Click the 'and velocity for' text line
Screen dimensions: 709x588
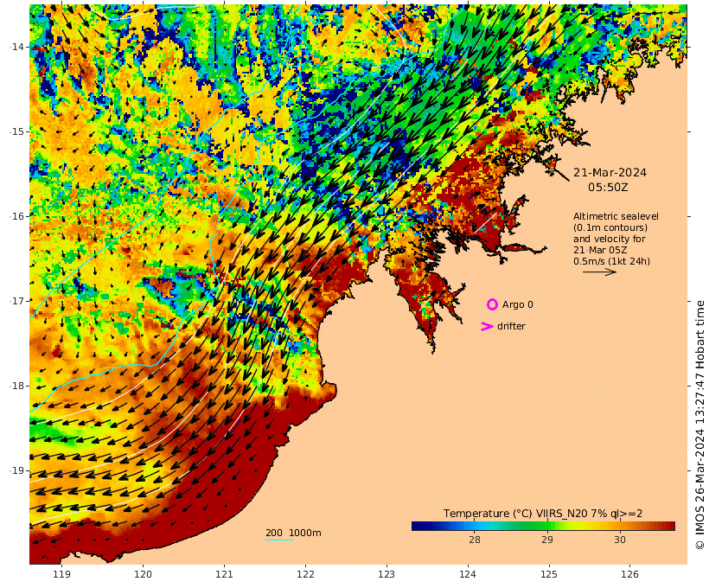click(x=609, y=239)
